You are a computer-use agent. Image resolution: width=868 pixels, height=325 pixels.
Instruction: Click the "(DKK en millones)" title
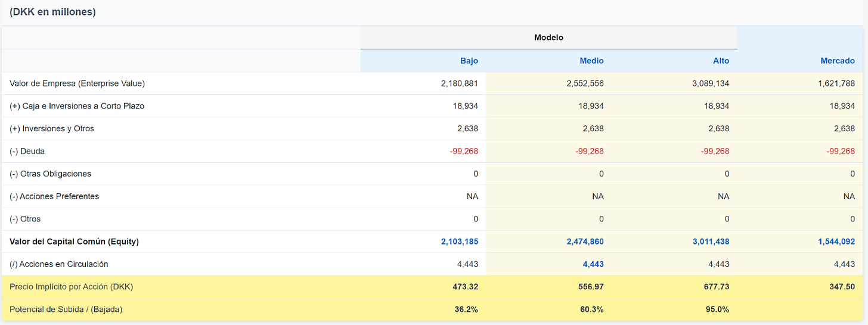(x=53, y=12)
